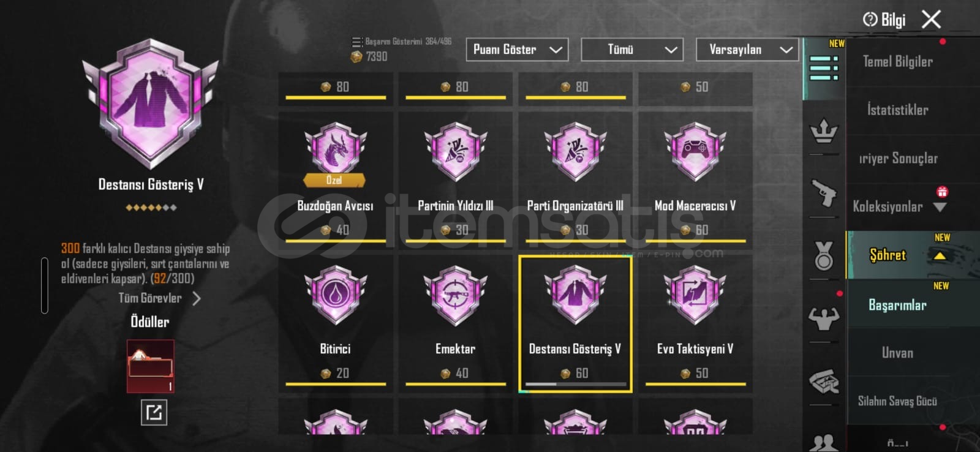Open the Tümü filter dropdown
Screen dimensions: 980x452
[631, 50]
